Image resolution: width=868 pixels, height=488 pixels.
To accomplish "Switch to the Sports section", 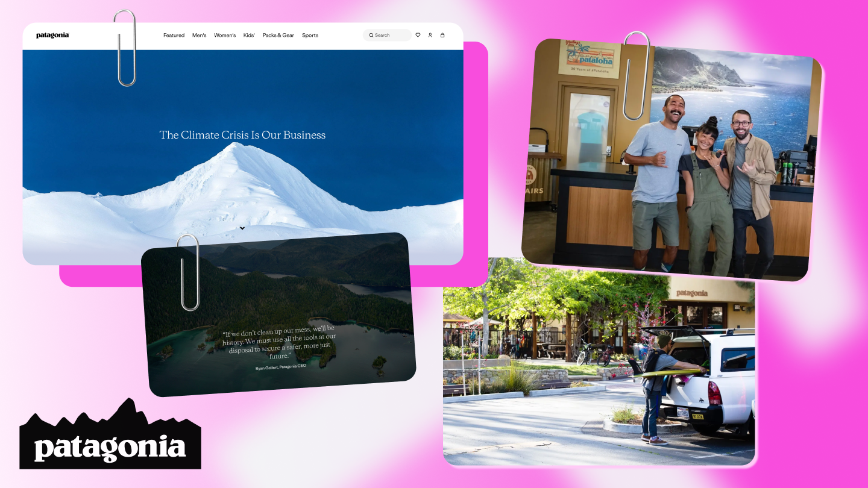I will click(x=310, y=35).
